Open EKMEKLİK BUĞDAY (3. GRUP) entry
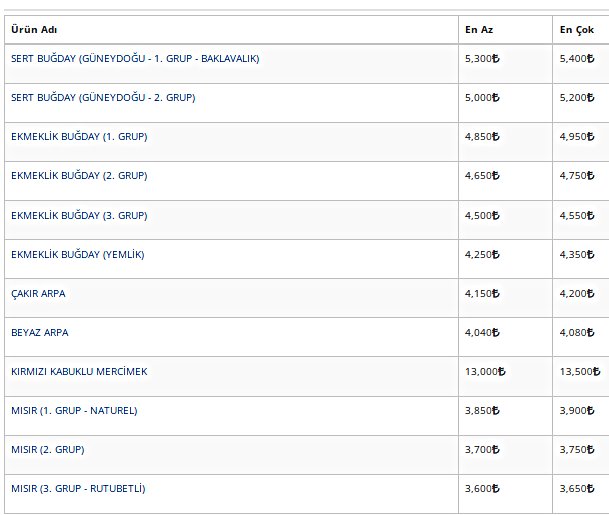609x515 pixels. point(79,215)
